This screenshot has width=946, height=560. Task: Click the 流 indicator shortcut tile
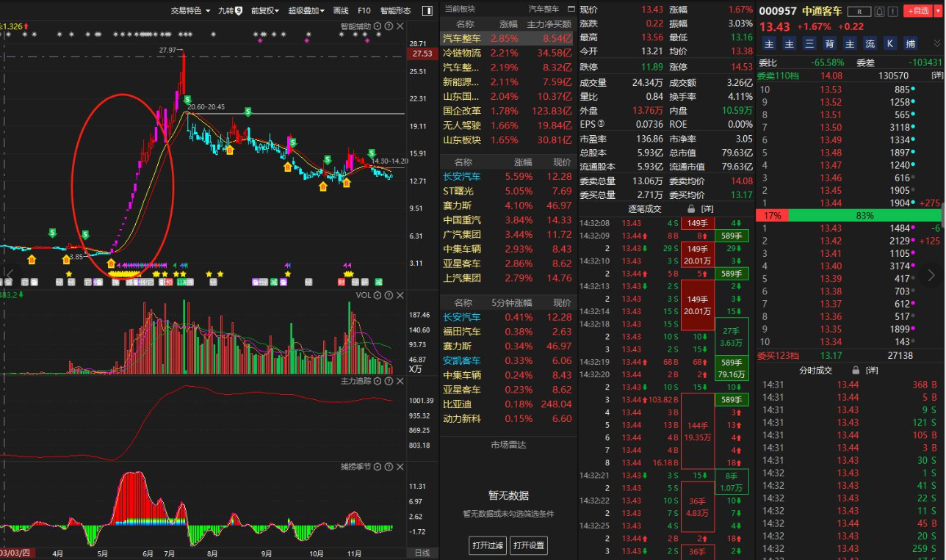pos(870,44)
